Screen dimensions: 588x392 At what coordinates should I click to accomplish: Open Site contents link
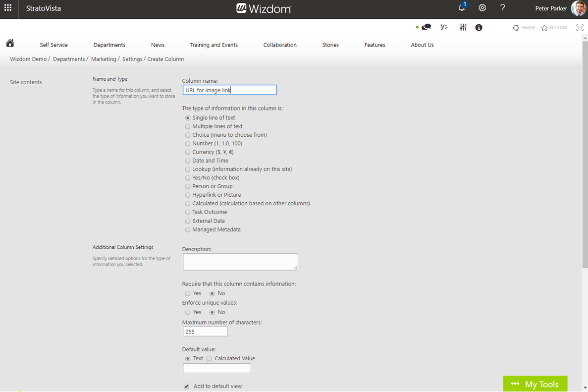[x=26, y=82]
